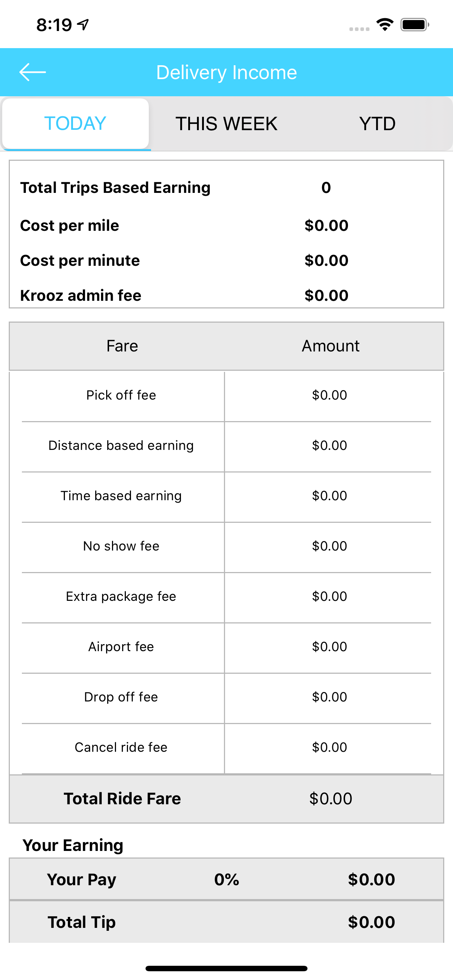The image size is (453, 980).
Task: Tap the Wi-Fi status icon
Action: click(x=384, y=25)
